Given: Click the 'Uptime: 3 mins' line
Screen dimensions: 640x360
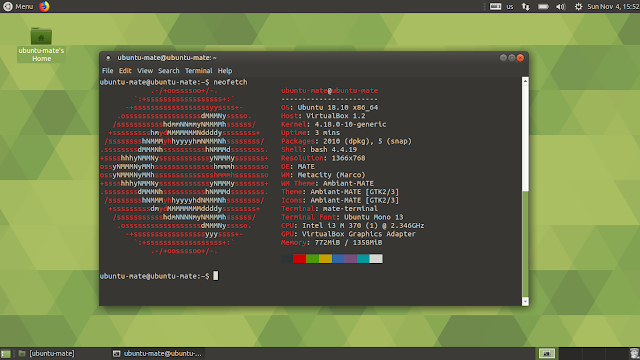Looking at the screenshot, I should pyautogui.click(x=310, y=133).
